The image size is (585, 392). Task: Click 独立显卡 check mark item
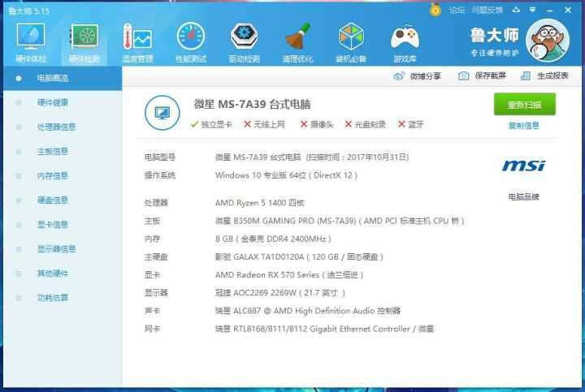[211, 124]
